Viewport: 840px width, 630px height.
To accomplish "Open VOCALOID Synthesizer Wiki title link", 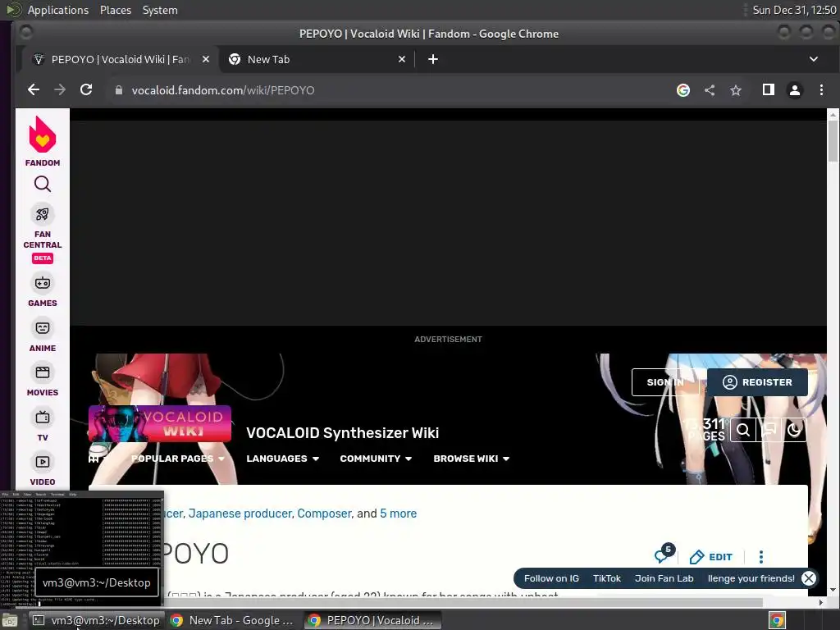I will pos(342,433).
